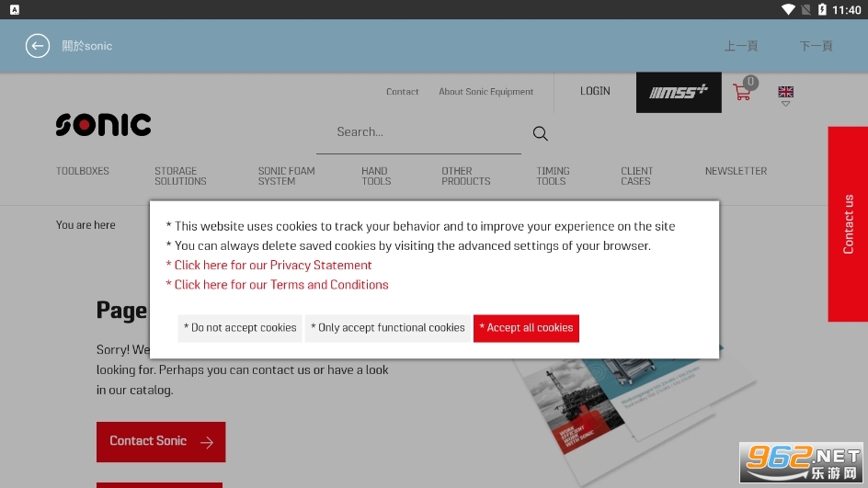Click Accept all cookies button

point(527,328)
